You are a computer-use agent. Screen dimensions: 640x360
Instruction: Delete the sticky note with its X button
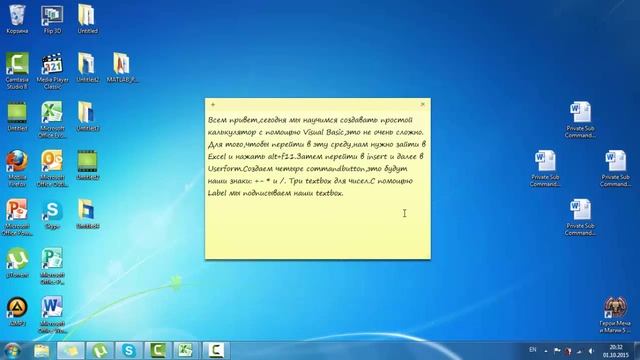pos(422,104)
